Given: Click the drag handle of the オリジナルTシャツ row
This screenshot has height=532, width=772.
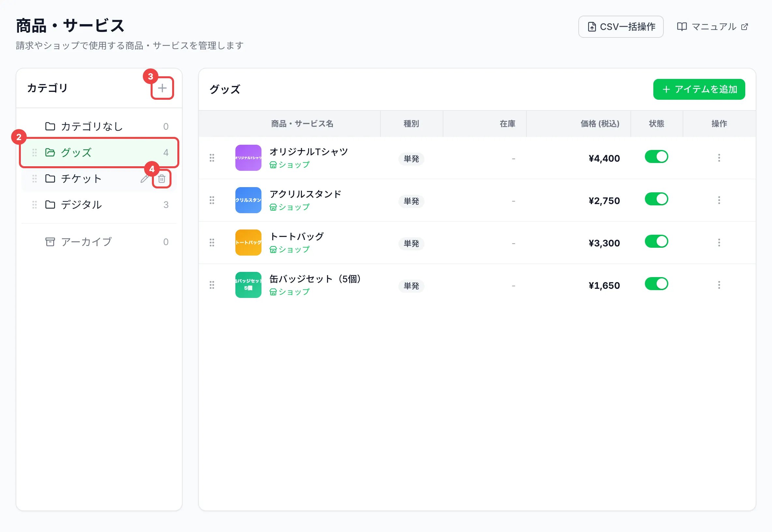Looking at the screenshot, I should [212, 158].
